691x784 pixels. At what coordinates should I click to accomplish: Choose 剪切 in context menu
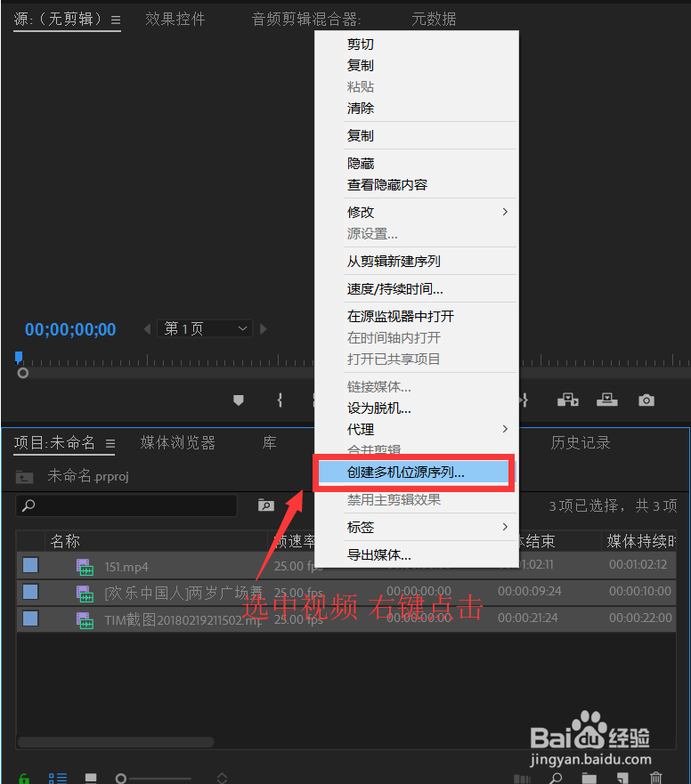(361, 44)
